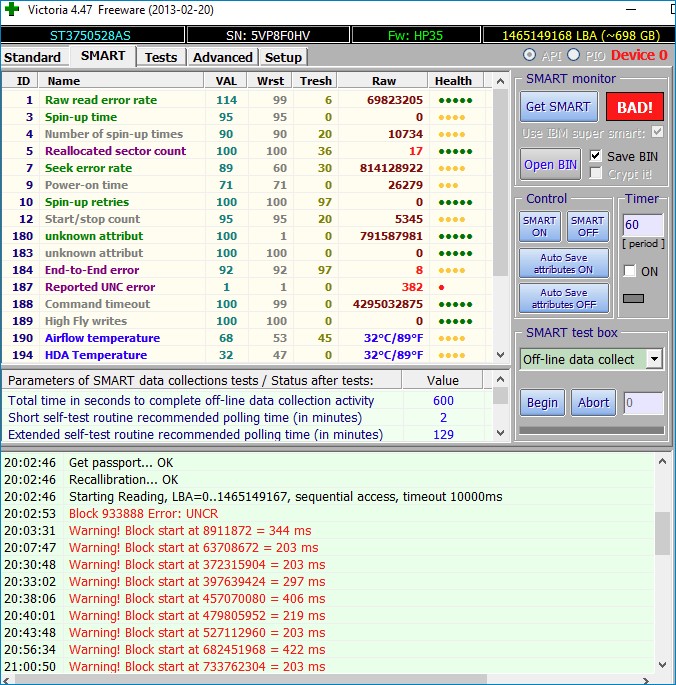Turn SMART on with SMART ON button
The height and width of the screenshot is (685, 676).
pos(540,226)
